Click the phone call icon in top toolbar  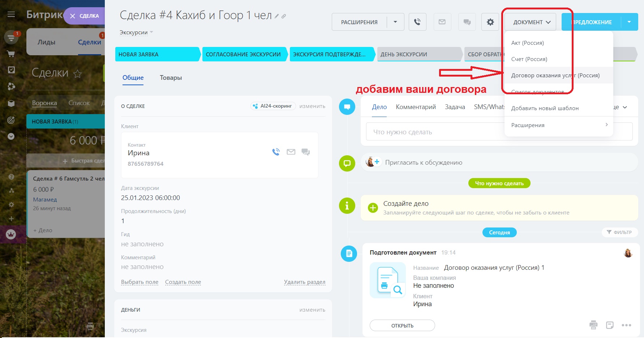tap(417, 22)
